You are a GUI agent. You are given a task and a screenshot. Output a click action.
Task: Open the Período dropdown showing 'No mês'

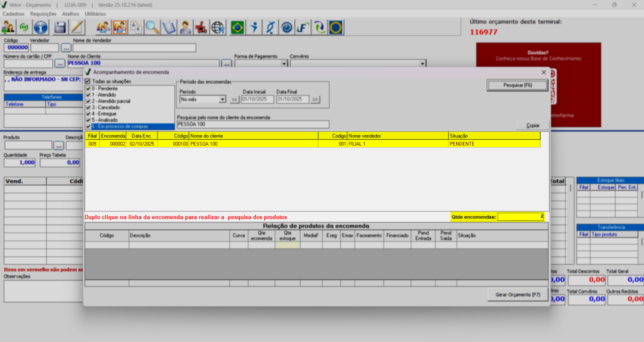click(222, 99)
